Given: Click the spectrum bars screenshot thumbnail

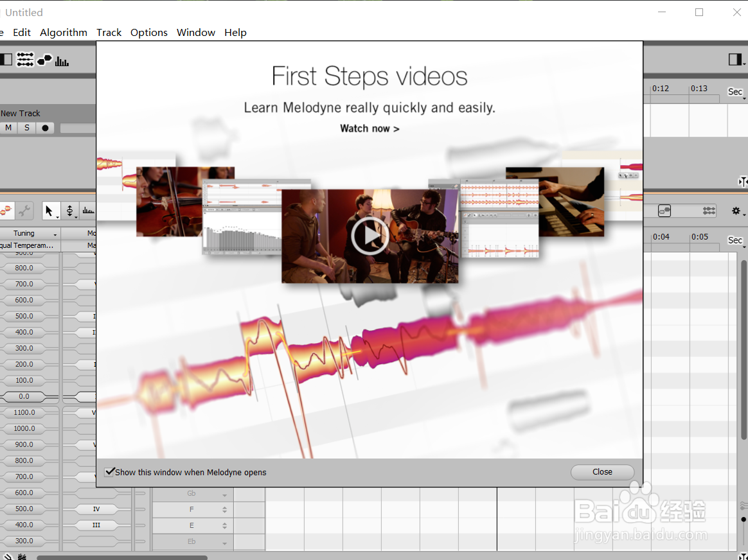Looking at the screenshot, I should click(242, 218).
